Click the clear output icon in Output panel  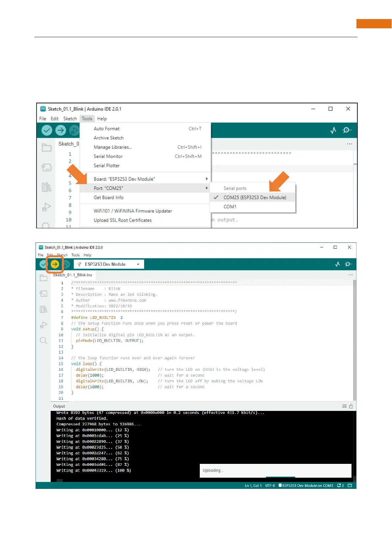click(x=344, y=406)
